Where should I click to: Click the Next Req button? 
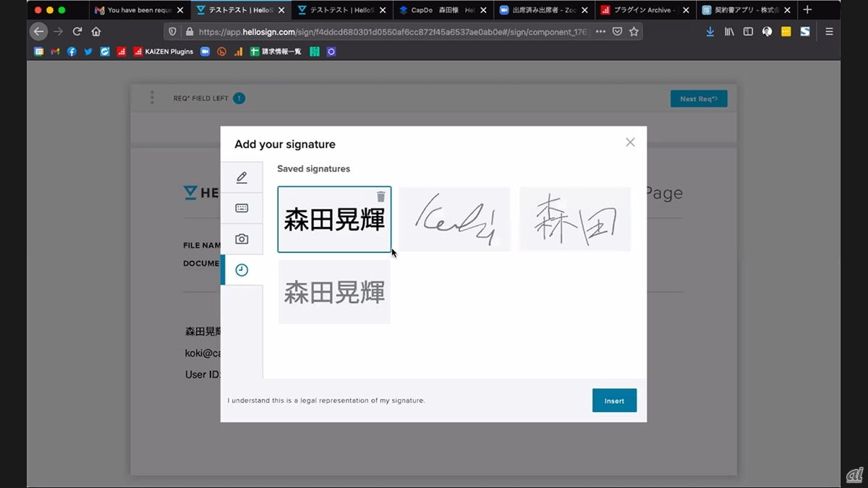[x=699, y=99]
